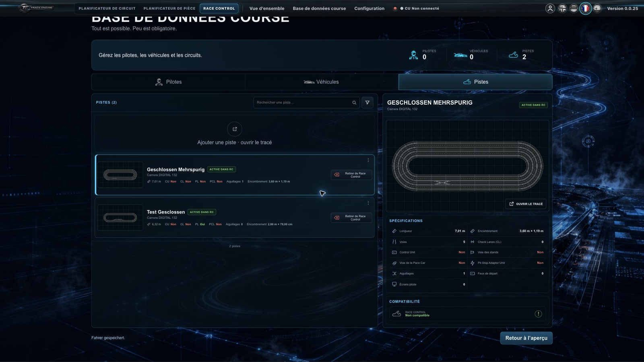Screen dimensions: 644x362
Task: Open the user profile icon
Action: (x=550, y=8)
